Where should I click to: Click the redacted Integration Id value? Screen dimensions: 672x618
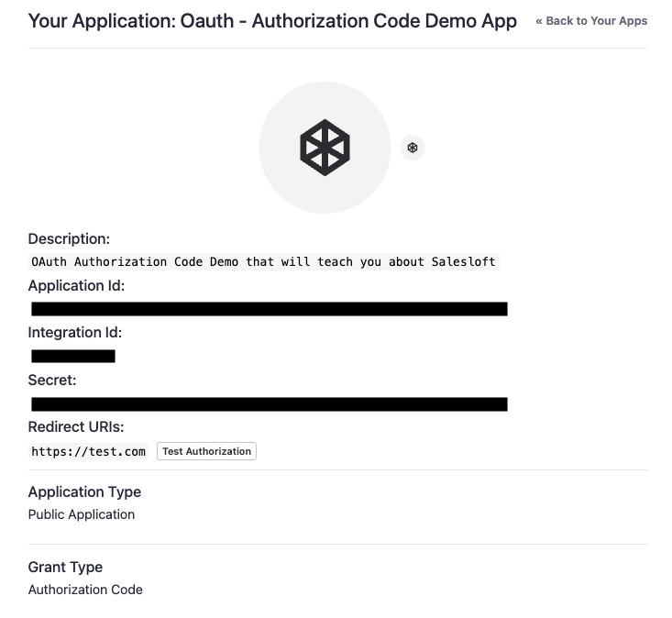coord(73,356)
